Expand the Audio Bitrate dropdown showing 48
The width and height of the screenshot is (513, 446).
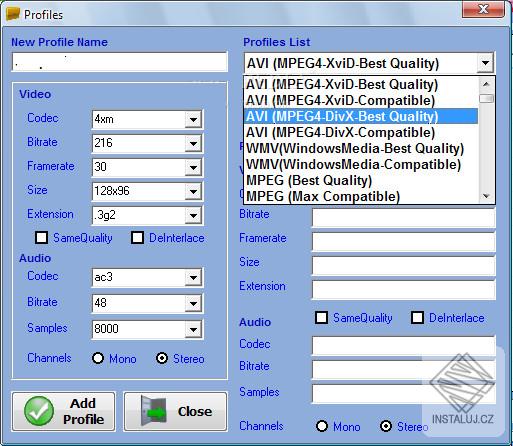[x=193, y=303]
